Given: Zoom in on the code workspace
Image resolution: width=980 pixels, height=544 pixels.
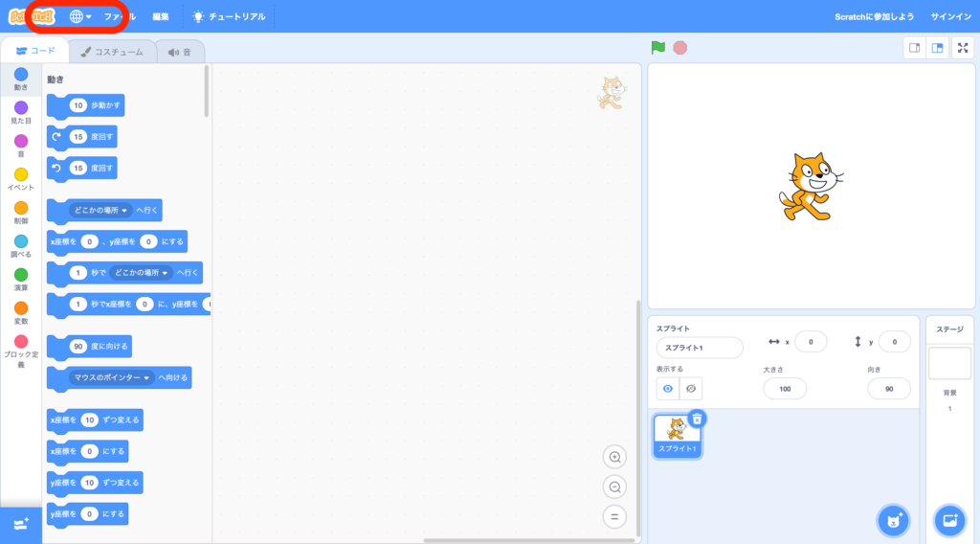Looking at the screenshot, I should click(614, 457).
